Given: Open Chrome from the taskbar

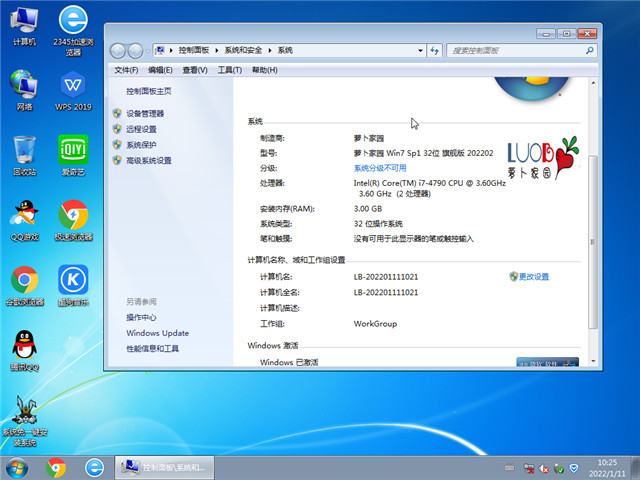Looking at the screenshot, I should tap(56, 468).
